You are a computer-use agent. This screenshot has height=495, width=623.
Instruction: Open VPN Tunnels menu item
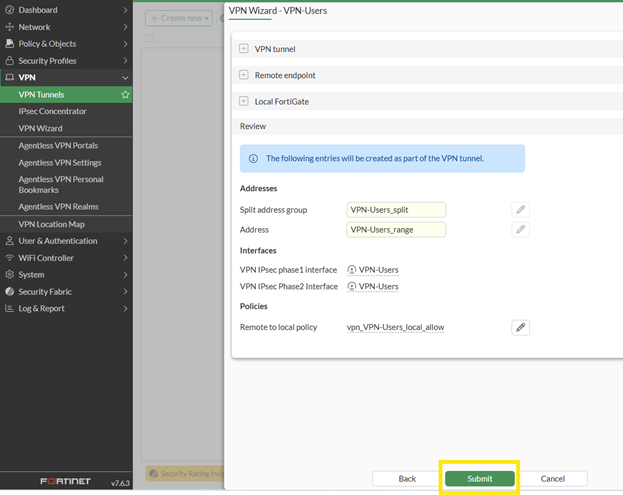66,95
